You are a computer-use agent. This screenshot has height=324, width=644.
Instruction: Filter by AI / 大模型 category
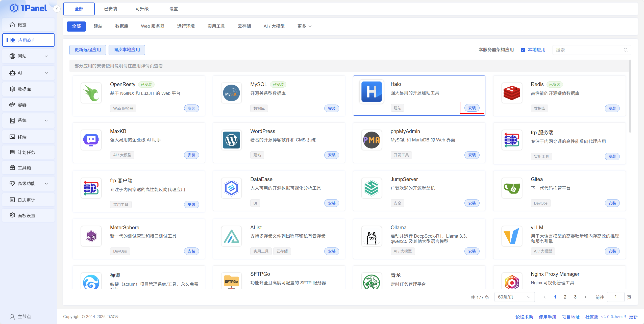point(274,26)
